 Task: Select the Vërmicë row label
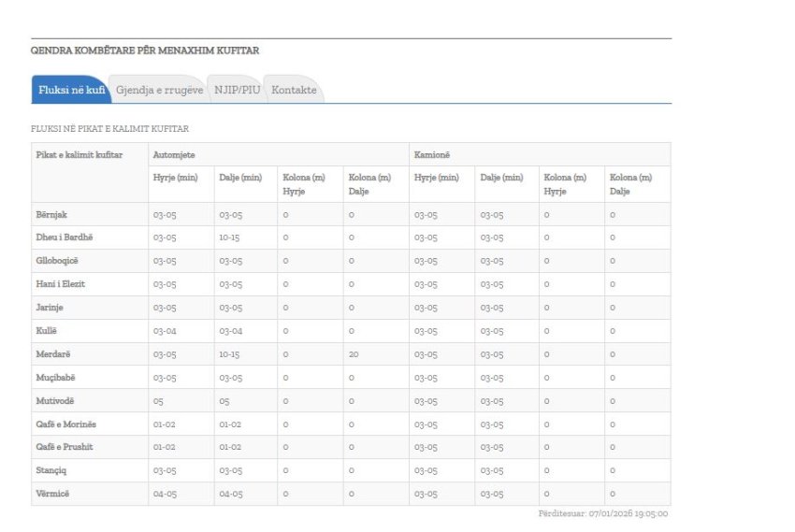click(54, 494)
